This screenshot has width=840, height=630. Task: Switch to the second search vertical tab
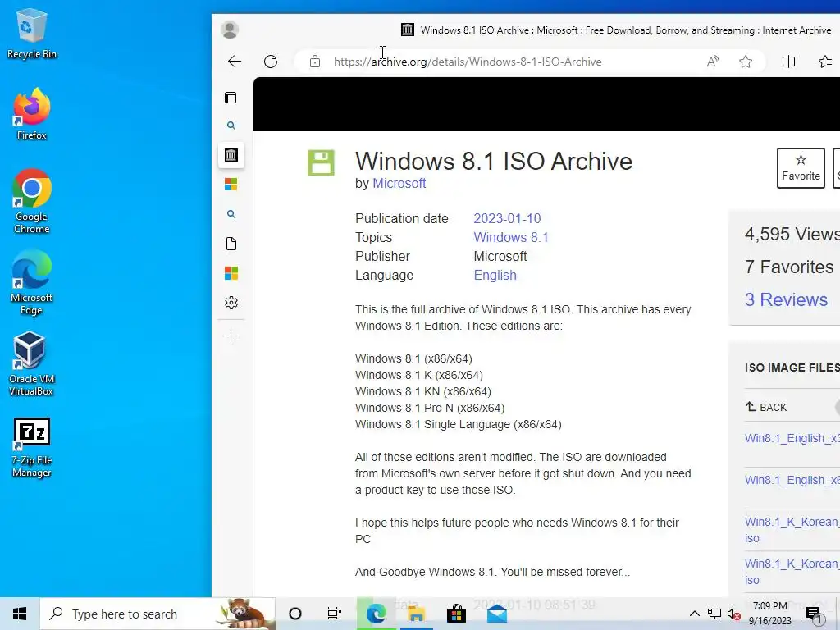pos(231,214)
